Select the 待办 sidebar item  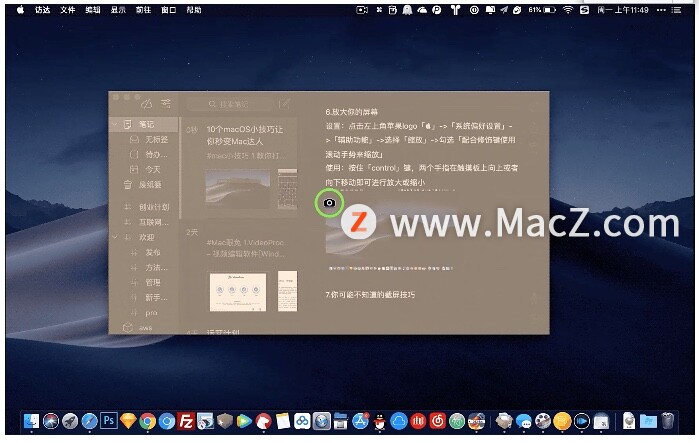[x=144, y=155]
